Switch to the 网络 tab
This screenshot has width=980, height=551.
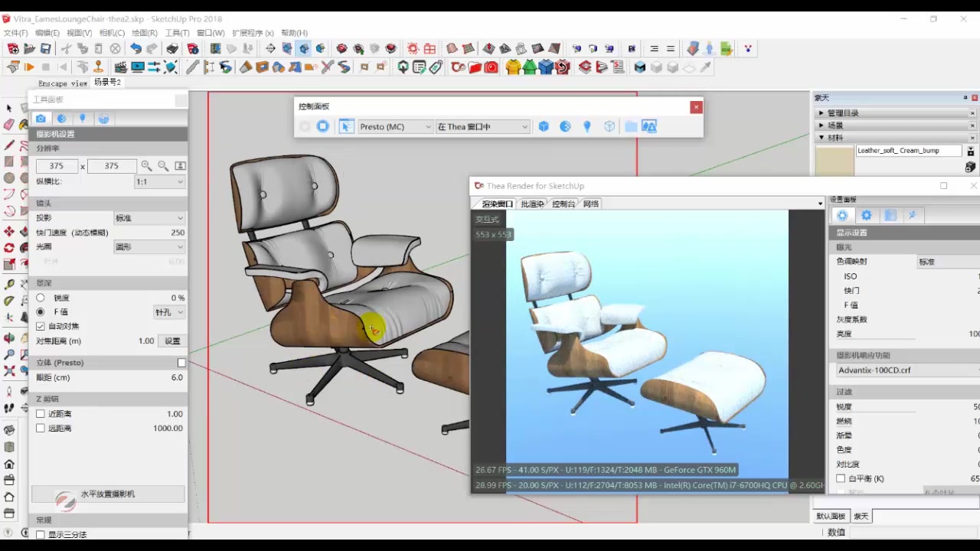click(591, 204)
